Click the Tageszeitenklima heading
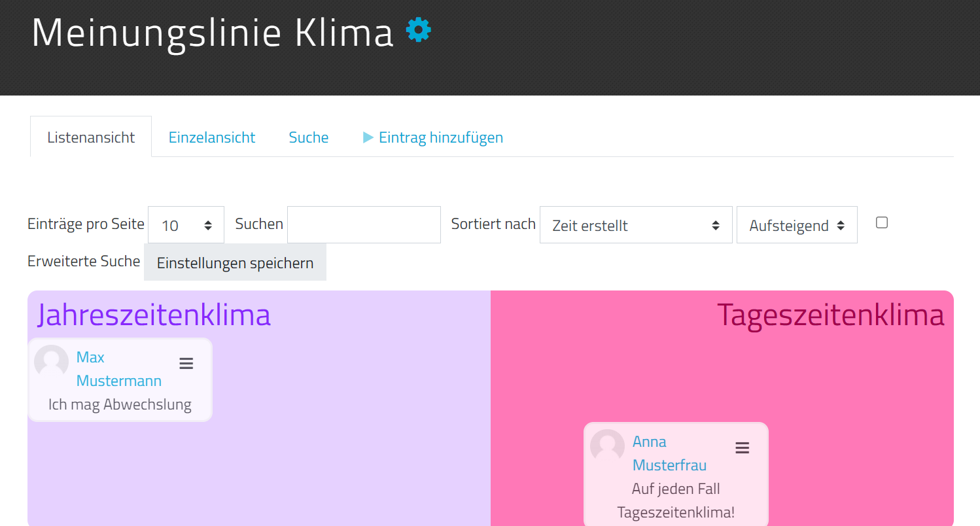This screenshot has width=980, height=526. click(x=830, y=315)
